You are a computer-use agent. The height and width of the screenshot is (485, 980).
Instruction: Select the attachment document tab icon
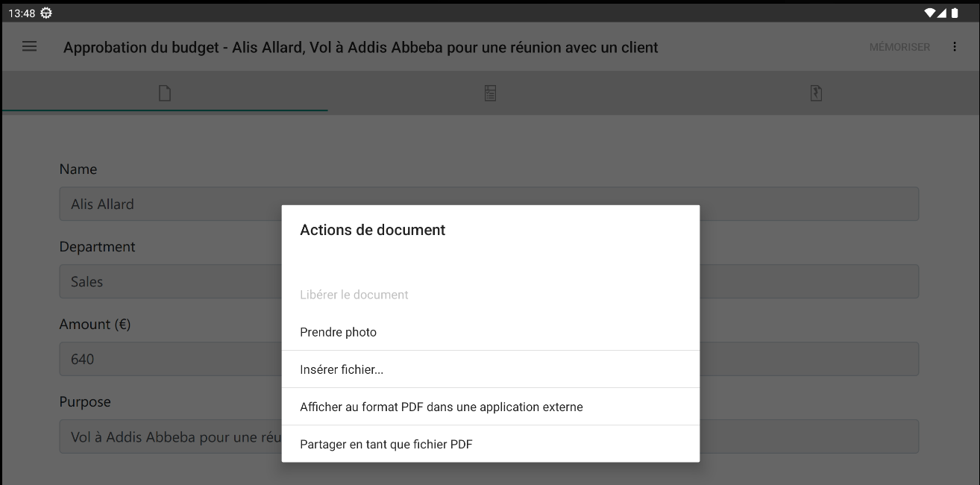(816, 93)
